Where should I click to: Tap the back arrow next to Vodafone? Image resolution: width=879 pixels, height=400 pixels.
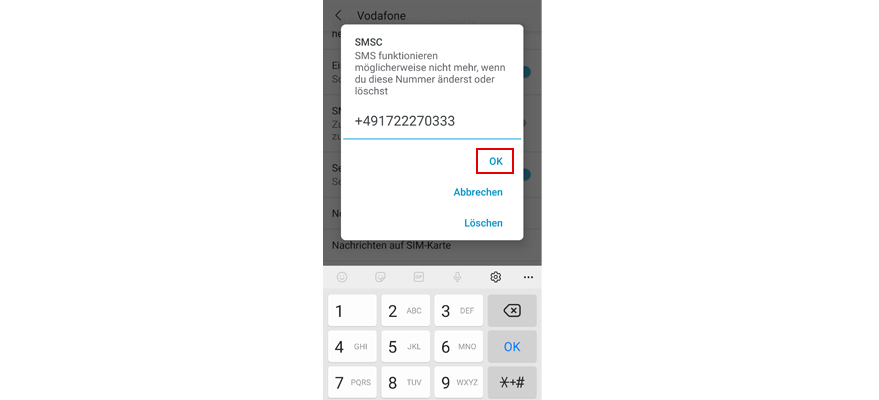(x=338, y=15)
